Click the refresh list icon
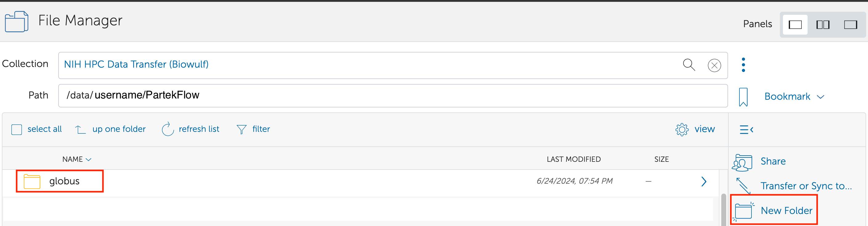The height and width of the screenshot is (226, 868). (x=167, y=129)
